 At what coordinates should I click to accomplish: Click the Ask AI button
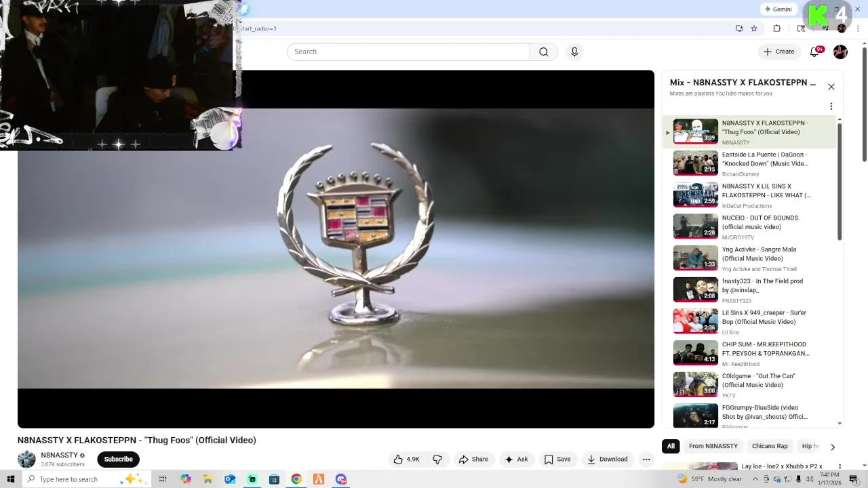(516, 460)
